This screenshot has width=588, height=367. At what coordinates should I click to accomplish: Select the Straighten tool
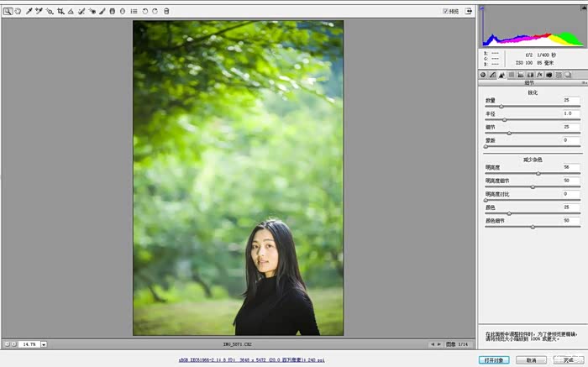[x=71, y=11]
